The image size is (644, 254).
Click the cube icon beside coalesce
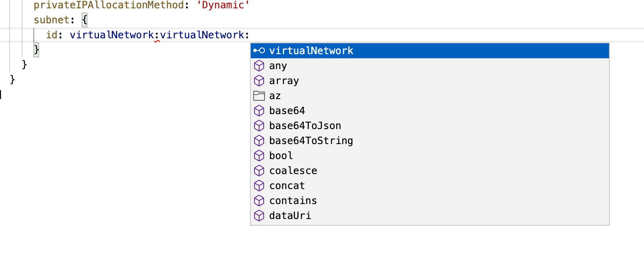coord(259,170)
